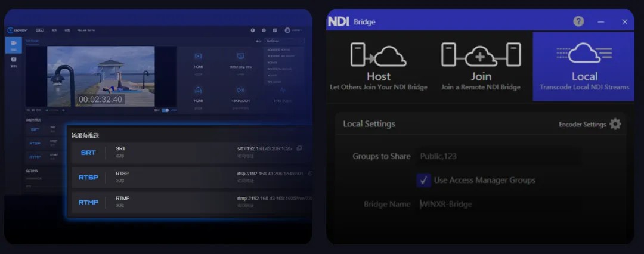Close the NDI Bridge window
The width and height of the screenshot is (644, 254).
625,22
